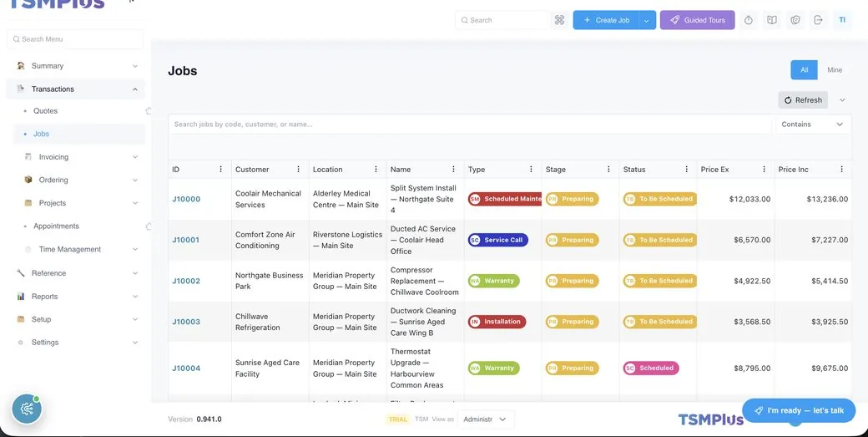Click the chat support icon in header
This screenshot has height=437, width=868.
pos(795,20)
